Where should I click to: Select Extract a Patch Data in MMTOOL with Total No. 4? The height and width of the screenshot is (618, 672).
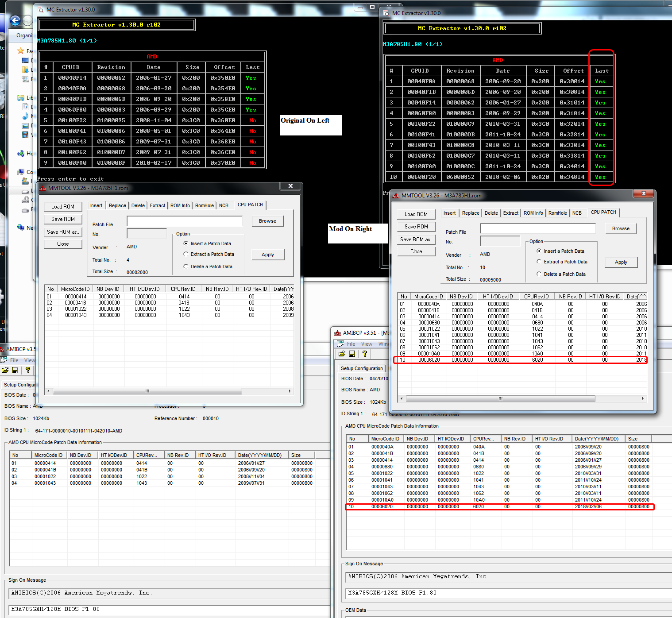pyautogui.click(x=209, y=254)
